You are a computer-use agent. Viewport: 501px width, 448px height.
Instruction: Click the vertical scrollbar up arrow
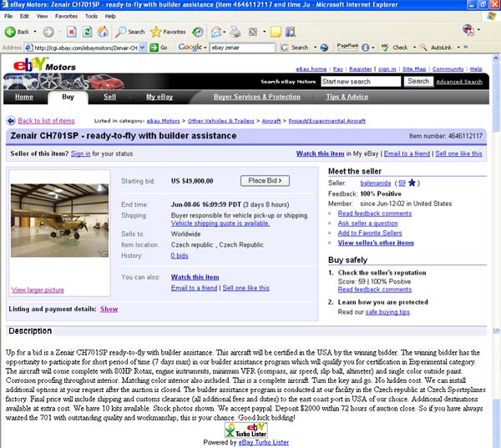coord(496,58)
